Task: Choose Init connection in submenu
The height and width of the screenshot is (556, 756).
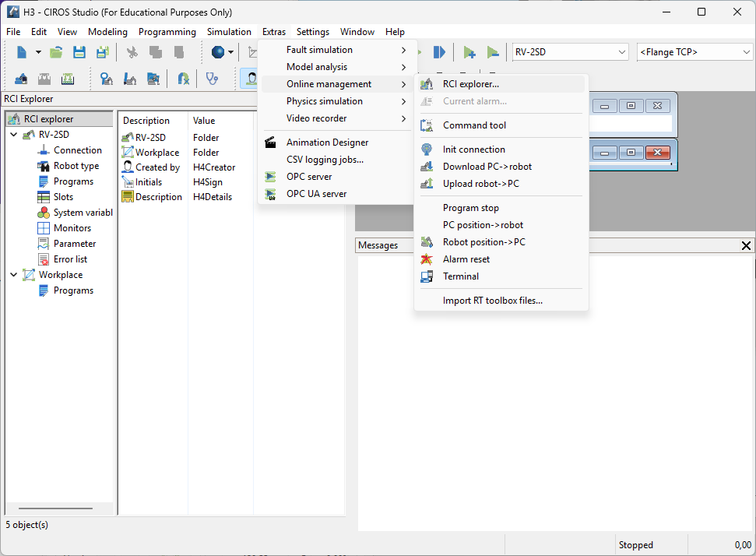Action: pos(501,150)
